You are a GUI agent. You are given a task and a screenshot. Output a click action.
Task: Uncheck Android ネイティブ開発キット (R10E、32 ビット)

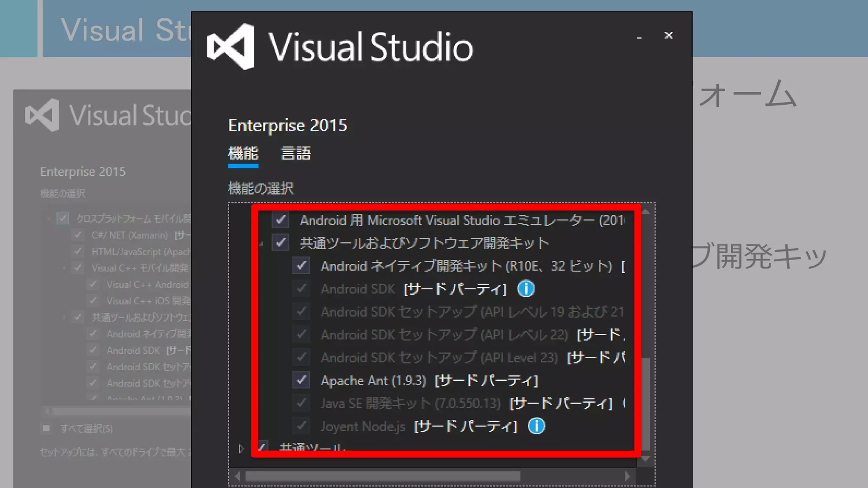click(x=301, y=266)
